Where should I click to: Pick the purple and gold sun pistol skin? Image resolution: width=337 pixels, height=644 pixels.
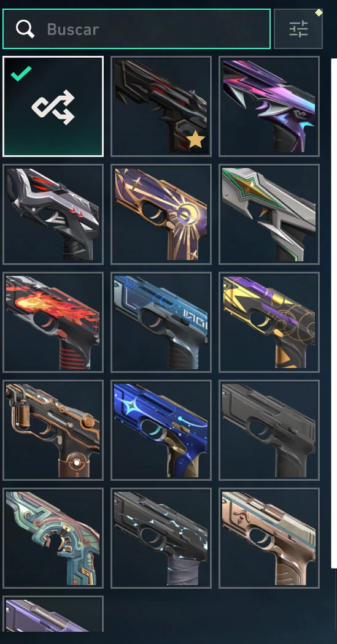[161, 215]
